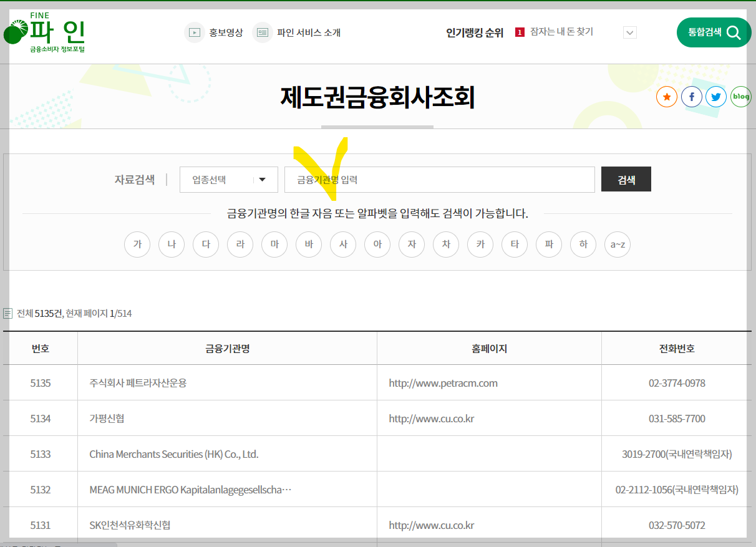756x547 pixels.
Task: Select the 인기랭킹 순위 menu item
Action: (475, 32)
